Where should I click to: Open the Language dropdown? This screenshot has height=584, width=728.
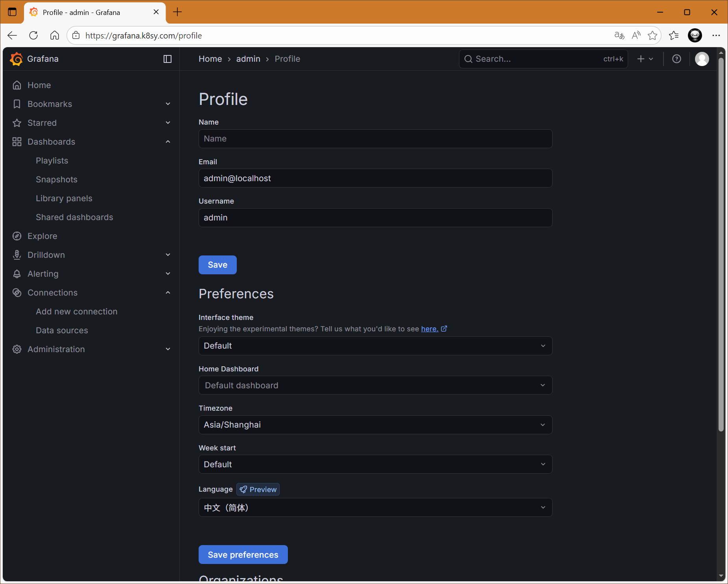pyautogui.click(x=375, y=508)
